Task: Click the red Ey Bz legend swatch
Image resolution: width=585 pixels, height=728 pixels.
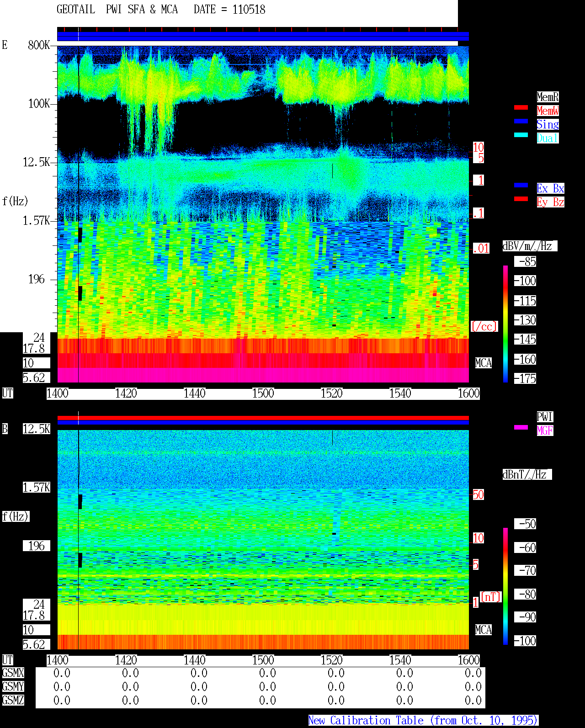Action: pyautogui.click(x=521, y=199)
